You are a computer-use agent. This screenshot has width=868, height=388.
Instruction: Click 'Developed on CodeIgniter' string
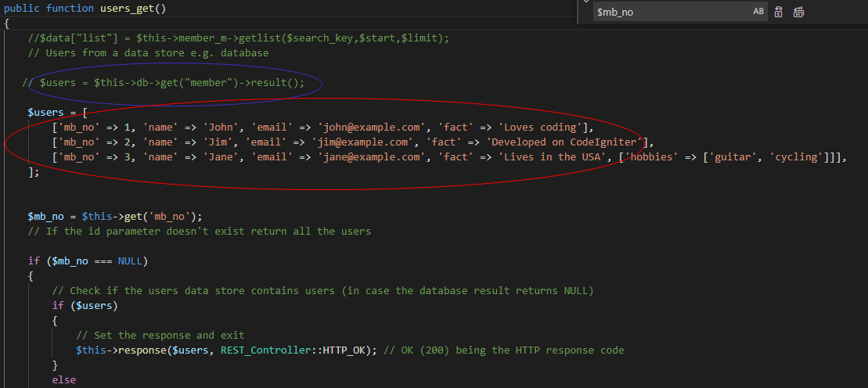click(x=564, y=142)
